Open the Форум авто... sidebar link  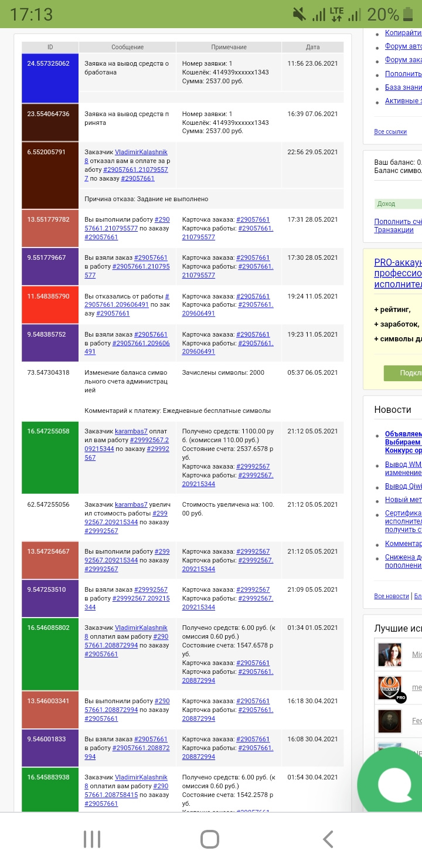403,46
